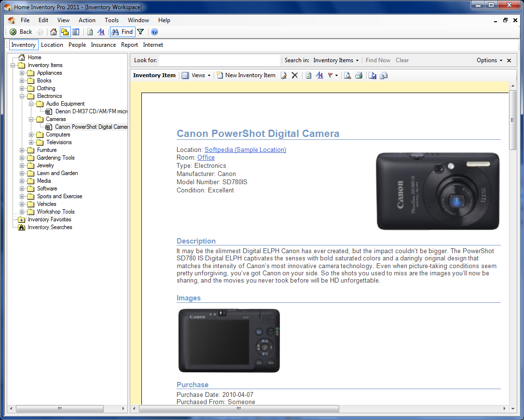Collapse the Electronics folder
Viewport: 524px width, 420px height.
22,96
